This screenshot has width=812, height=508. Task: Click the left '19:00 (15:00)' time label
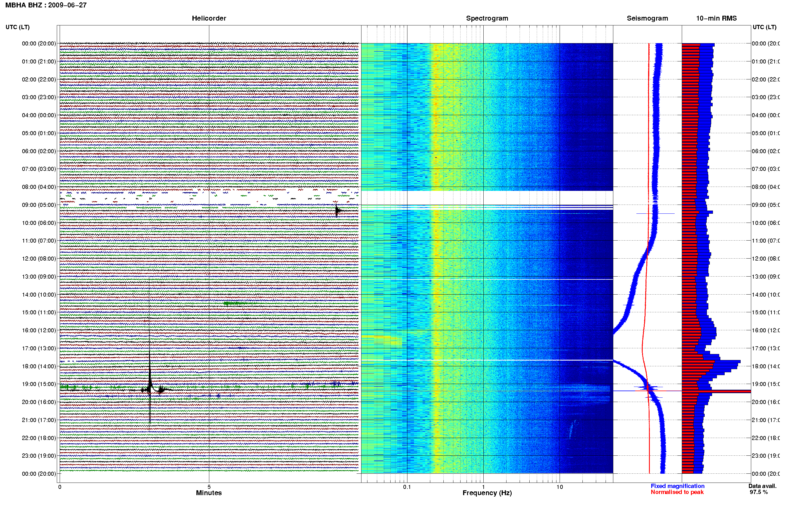click(x=39, y=384)
